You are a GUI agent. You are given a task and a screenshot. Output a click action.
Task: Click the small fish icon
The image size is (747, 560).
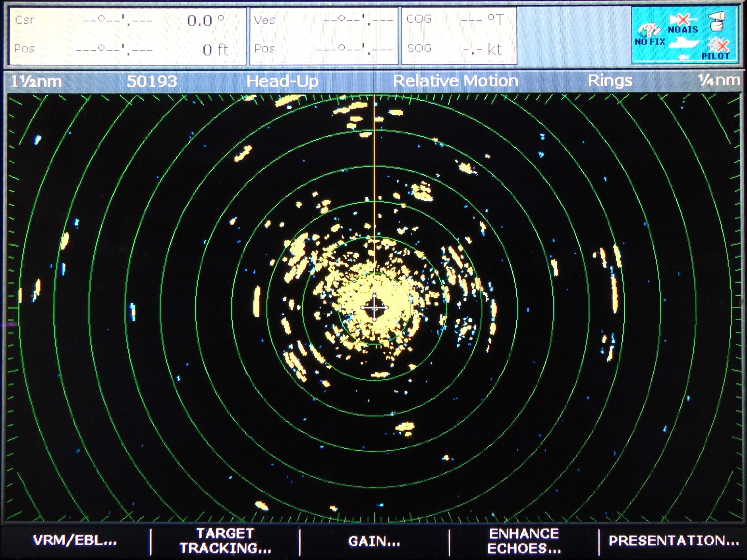[x=683, y=58]
